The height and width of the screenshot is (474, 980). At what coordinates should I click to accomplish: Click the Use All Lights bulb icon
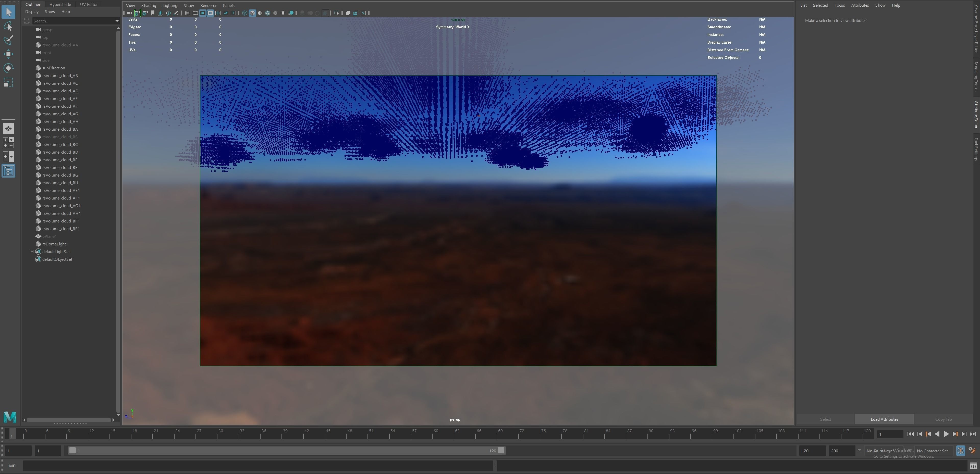(283, 13)
